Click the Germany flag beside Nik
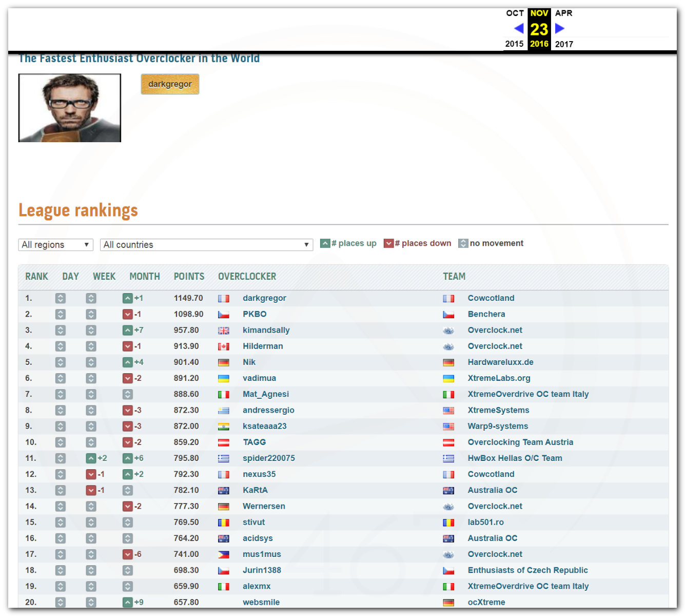 [224, 362]
